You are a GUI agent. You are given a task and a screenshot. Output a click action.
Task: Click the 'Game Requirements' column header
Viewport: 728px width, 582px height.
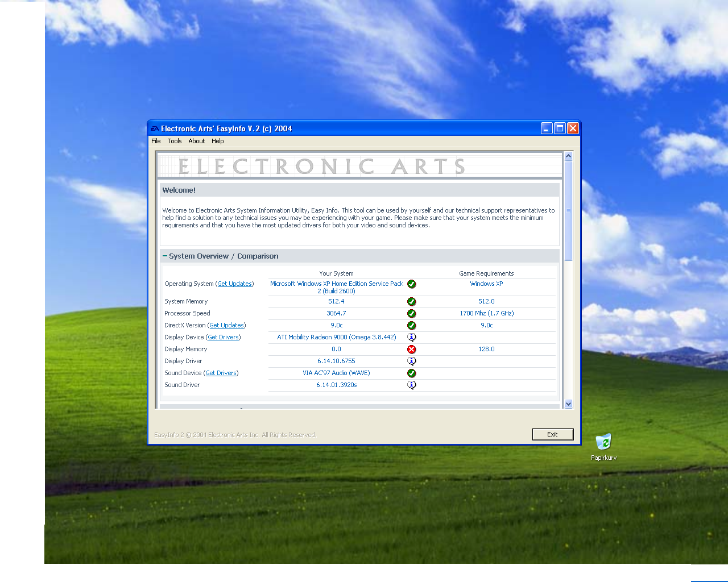tap(486, 273)
